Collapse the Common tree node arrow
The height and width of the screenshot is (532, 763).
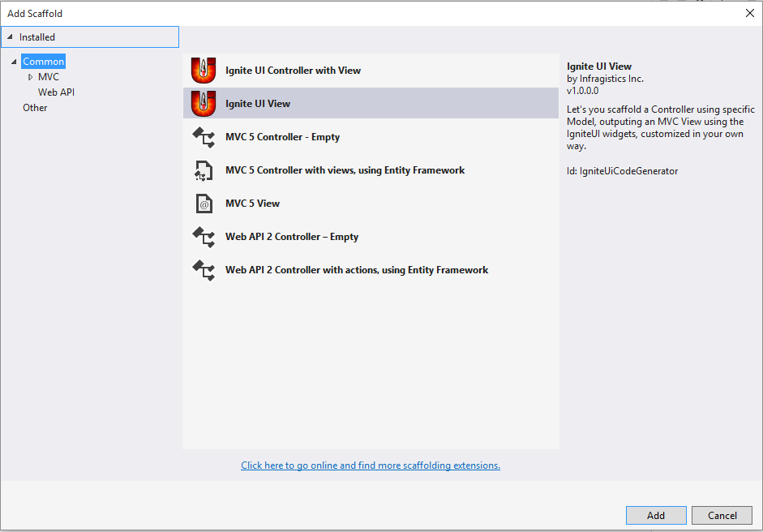(x=15, y=62)
